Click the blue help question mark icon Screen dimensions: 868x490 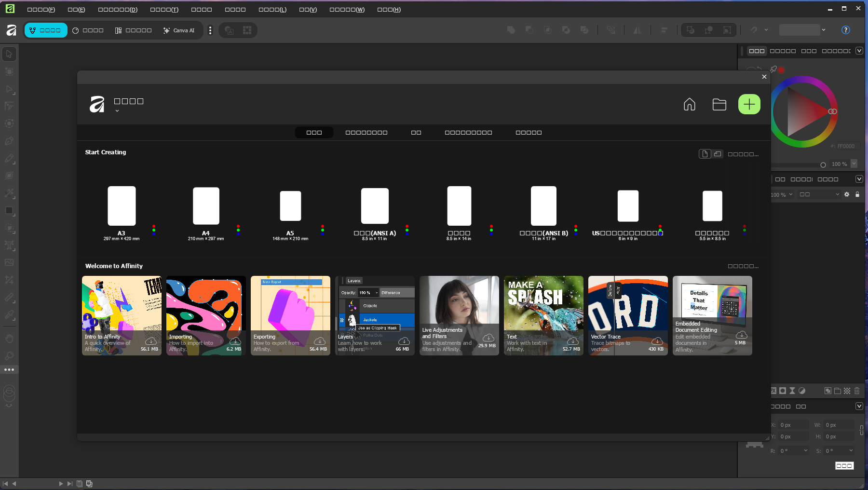tap(845, 30)
